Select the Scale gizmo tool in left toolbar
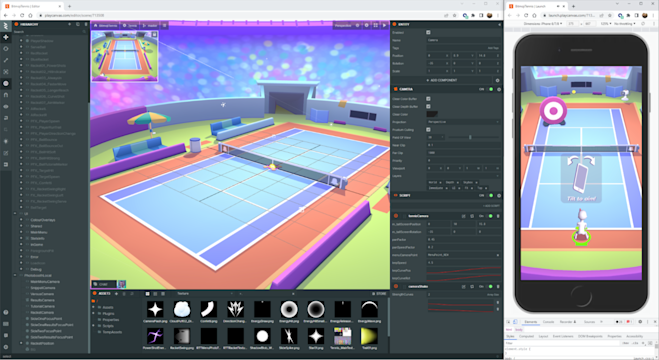Screen dimensions: 659x360 pos(6,60)
